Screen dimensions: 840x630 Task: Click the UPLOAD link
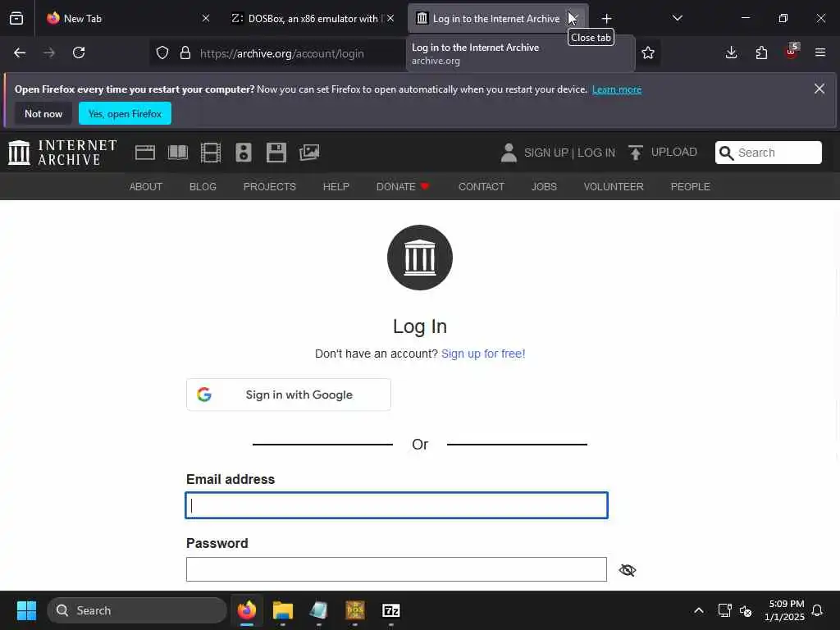point(674,152)
